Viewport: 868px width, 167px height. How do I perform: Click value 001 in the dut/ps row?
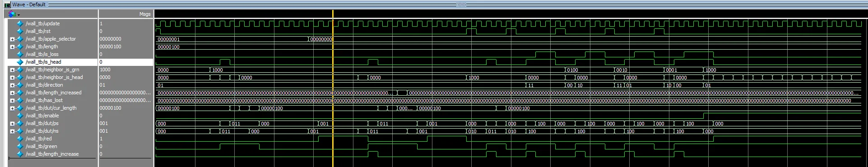103,123
